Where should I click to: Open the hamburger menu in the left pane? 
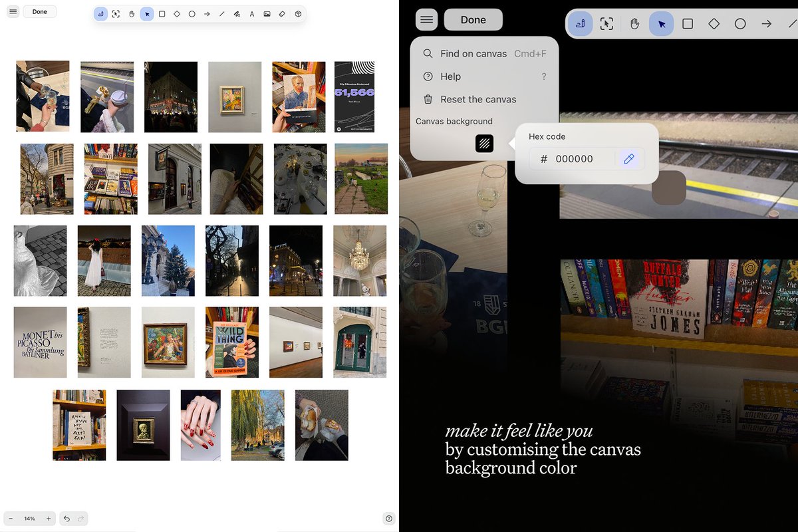(13, 12)
